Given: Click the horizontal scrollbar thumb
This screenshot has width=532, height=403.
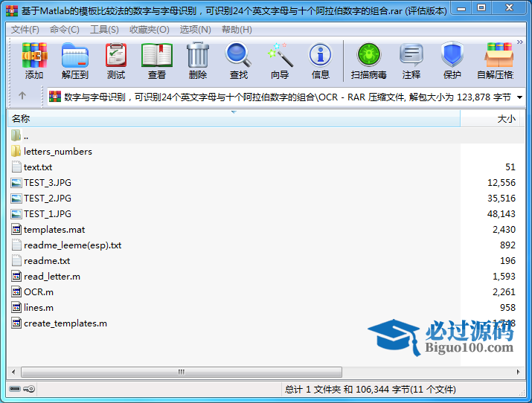Looking at the screenshot, I should 180,372.
